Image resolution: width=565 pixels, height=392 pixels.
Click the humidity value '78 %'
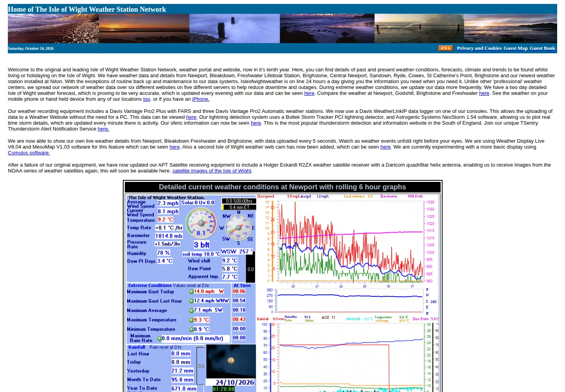click(163, 253)
